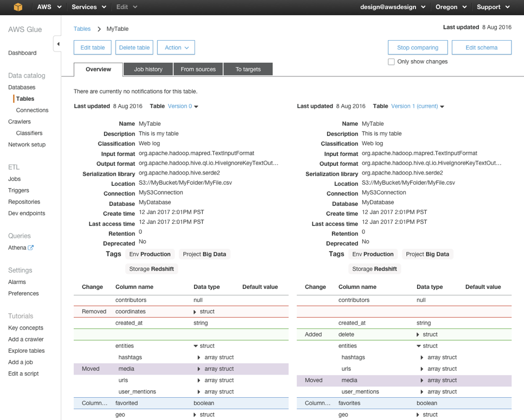Expand the geo struct in left table
The width and height of the screenshot is (524, 420).
(195, 415)
